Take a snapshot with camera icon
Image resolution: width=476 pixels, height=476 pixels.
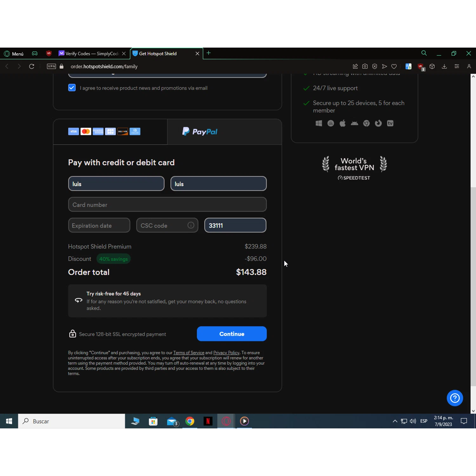coord(365,66)
